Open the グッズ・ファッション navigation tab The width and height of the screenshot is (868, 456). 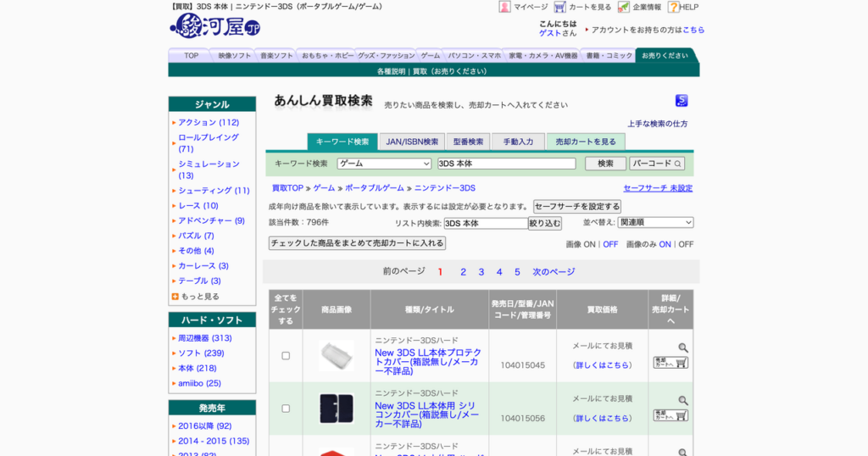click(386, 55)
